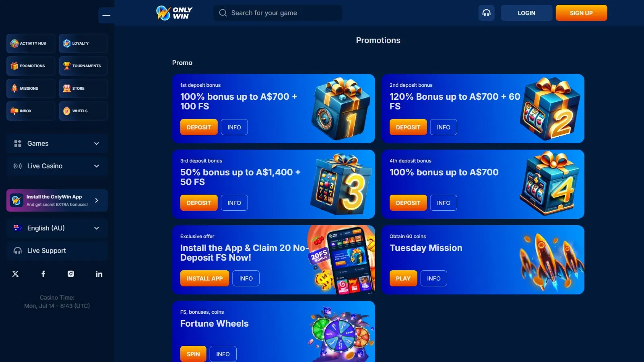Open the Store tile

(x=83, y=88)
